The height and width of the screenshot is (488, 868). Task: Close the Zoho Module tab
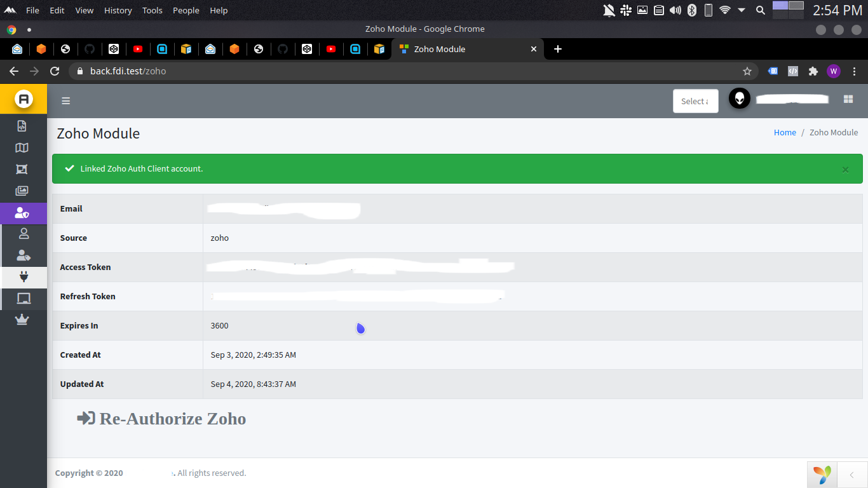(533, 49)
